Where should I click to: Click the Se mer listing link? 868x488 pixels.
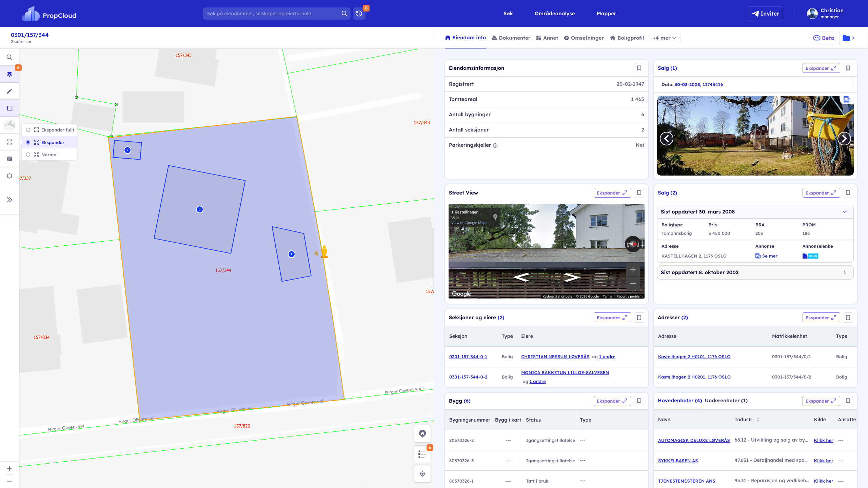[x=770, y=256]
